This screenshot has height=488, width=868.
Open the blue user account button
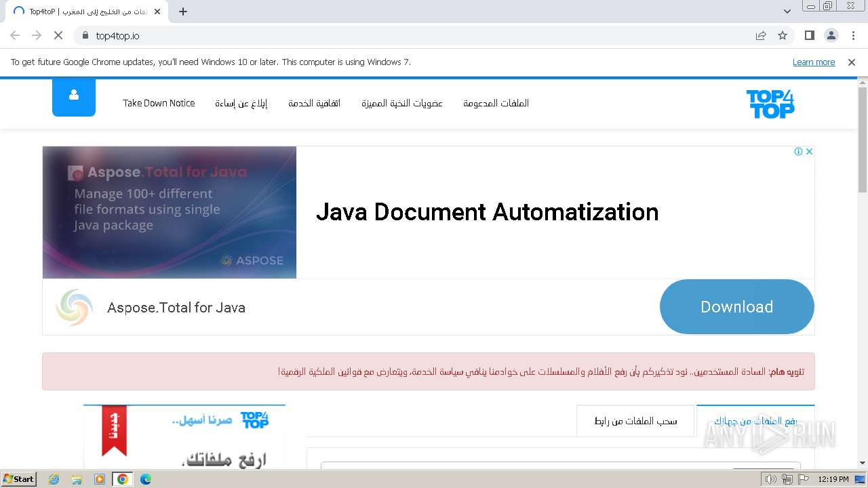click(x=74, y=97)
